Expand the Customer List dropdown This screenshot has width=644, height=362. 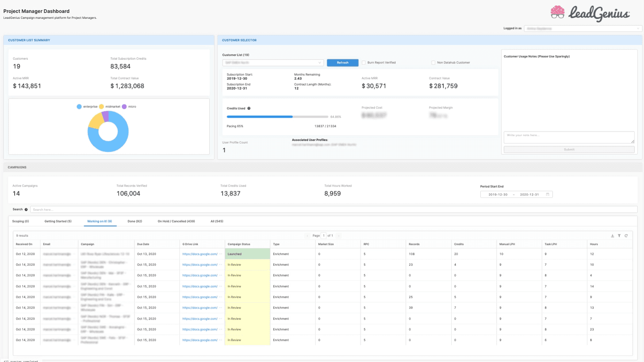[273, 63]
